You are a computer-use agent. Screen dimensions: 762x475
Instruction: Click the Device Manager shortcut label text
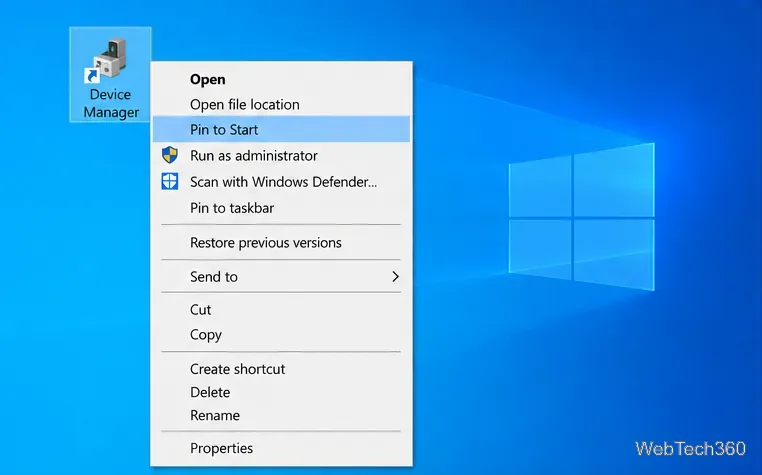(x=111, y=103)
